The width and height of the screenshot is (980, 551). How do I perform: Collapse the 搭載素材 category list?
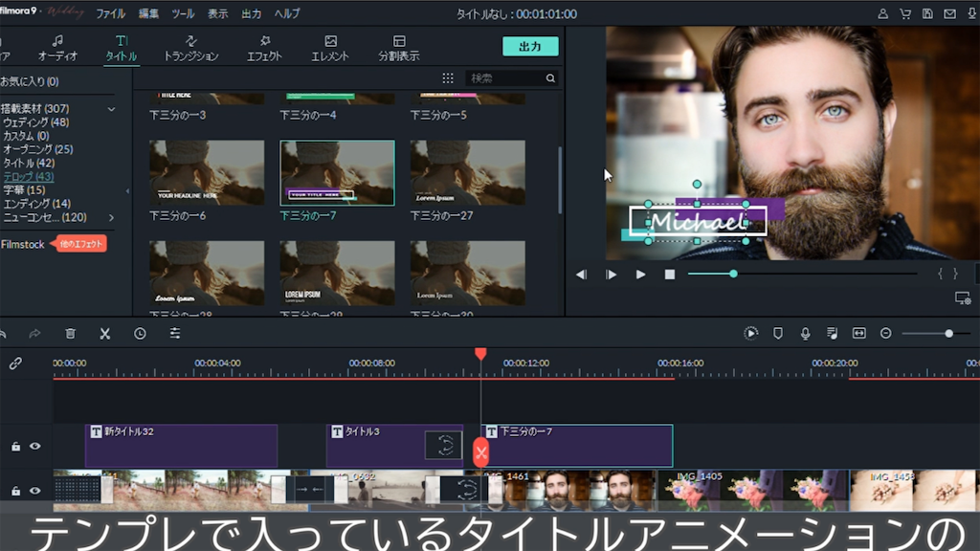tap(111, 109)
